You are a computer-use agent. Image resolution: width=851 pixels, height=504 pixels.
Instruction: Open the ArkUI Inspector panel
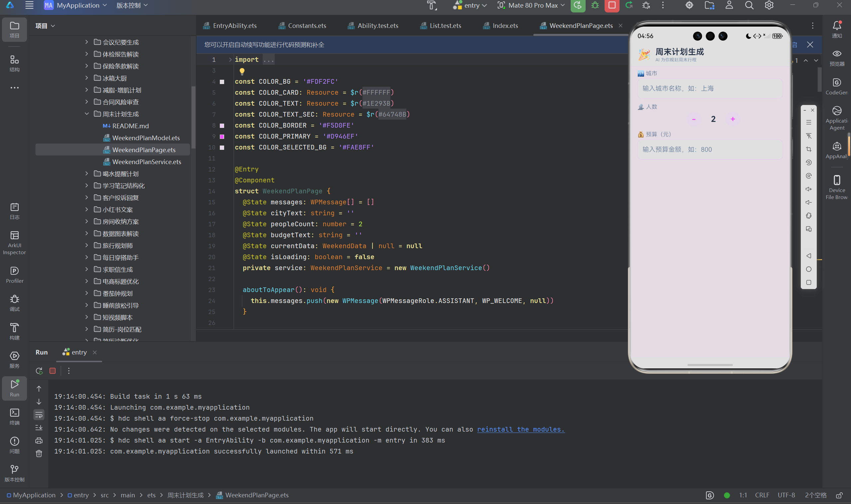(14, 243)
